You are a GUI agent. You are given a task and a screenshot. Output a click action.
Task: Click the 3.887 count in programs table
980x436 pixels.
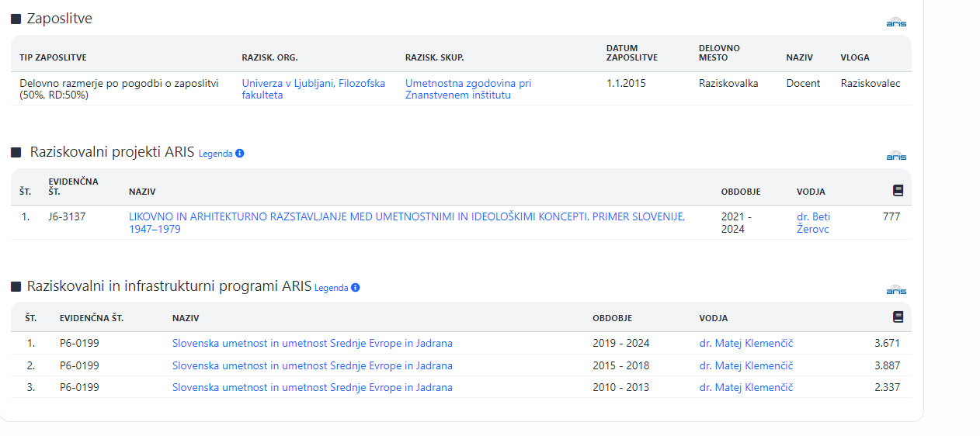click(887, 365)
